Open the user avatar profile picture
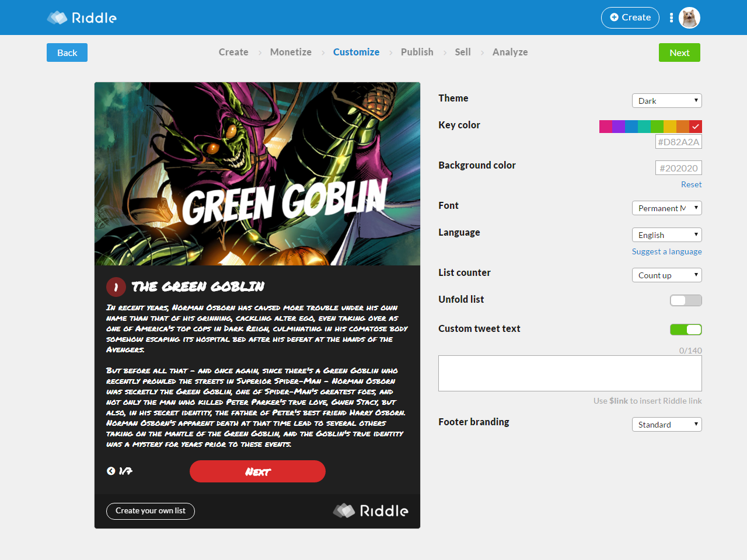Screen dimensions: 747x560 tap(689, 17)
